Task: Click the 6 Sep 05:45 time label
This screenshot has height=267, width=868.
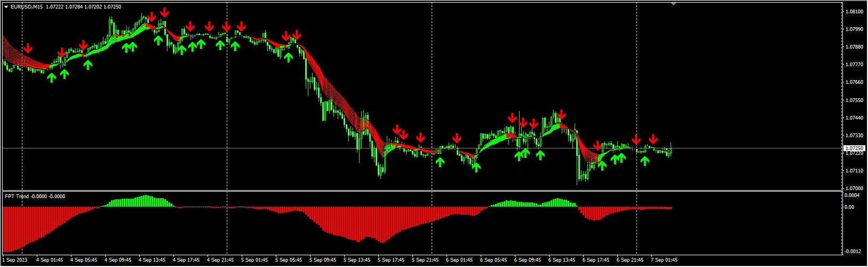Action: tap(494, 261)
